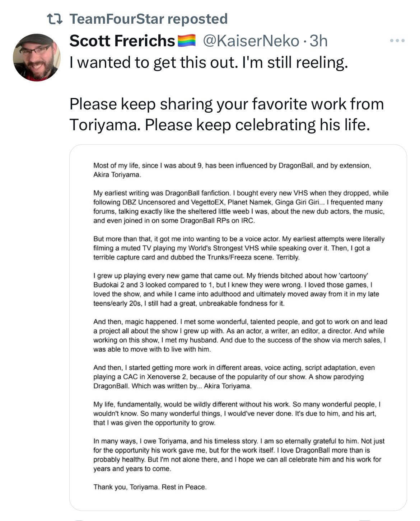The width and height of the screenshot is (420, 521).
Task: Click the paragraph starting 'And then, magic happened'
Action: coord(240,335)
